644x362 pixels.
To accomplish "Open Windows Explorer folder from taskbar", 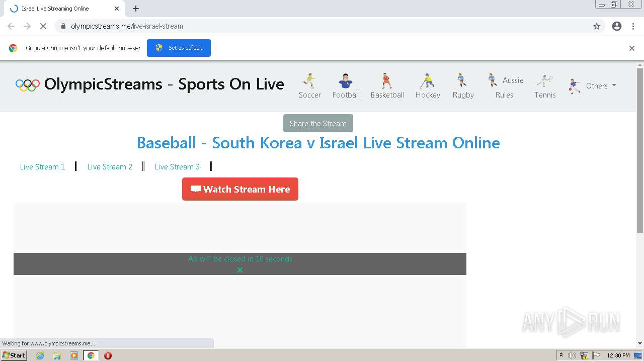I will pyautogui.click(x=57, y=355).
